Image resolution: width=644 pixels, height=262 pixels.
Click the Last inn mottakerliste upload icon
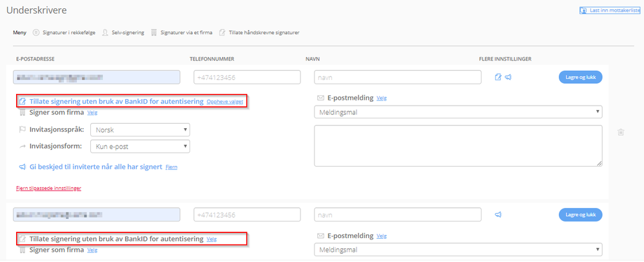point(583,10)
